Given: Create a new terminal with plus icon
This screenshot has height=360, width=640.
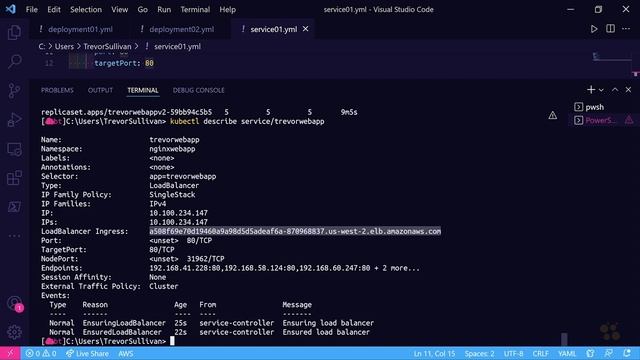Looking at the screenshot, I should click(x=591, y=89).
